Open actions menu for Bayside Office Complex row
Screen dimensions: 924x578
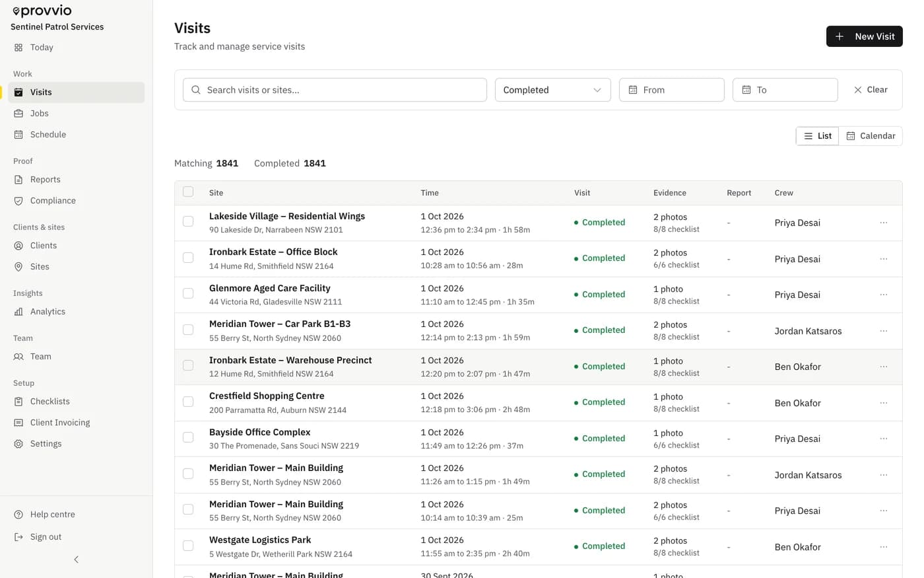pyautogui.click(x=884, y=439)
